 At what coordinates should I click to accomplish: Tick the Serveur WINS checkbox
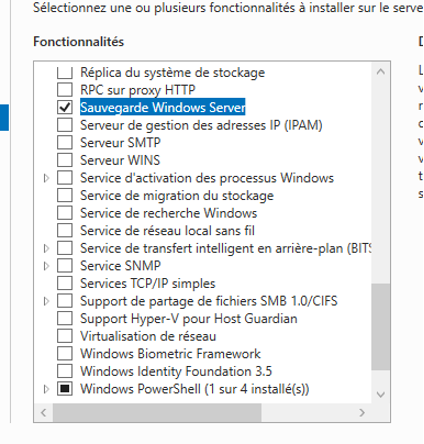[x=65, y=160]
